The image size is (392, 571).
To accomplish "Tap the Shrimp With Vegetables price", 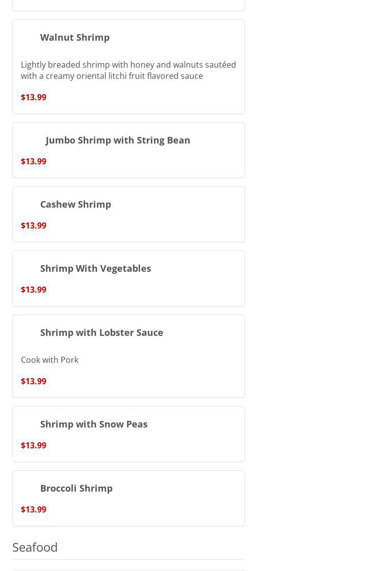I will click(34, 290).
